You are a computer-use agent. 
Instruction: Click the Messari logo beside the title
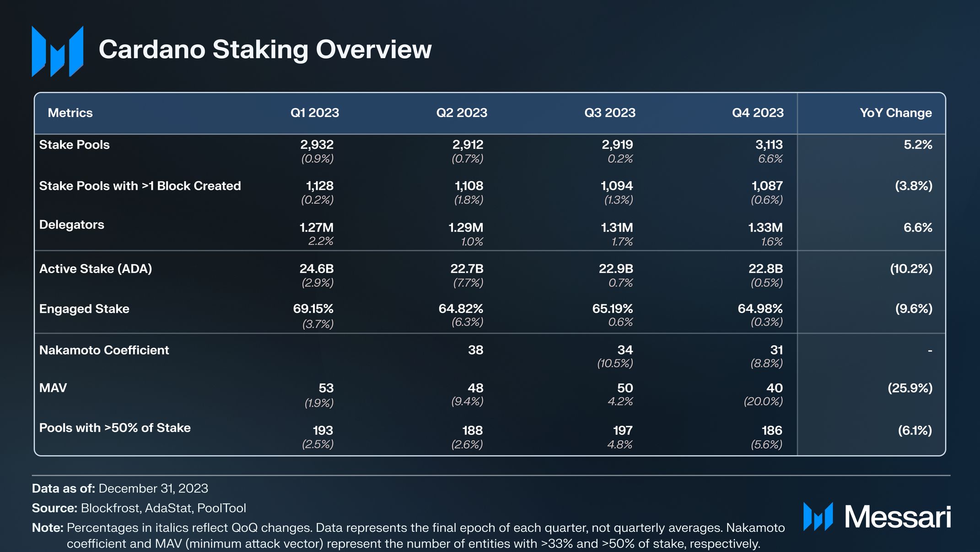[x=58, y=51]
